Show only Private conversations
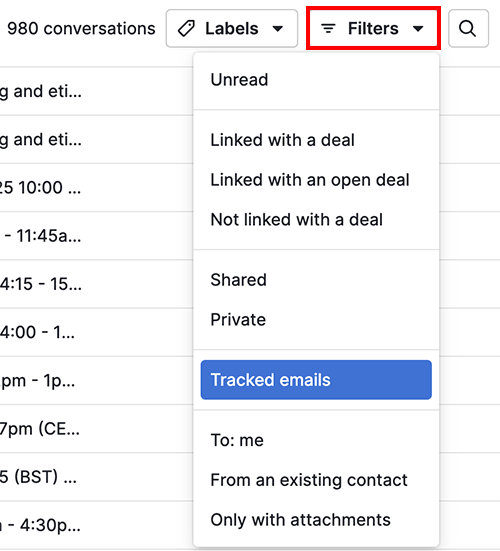Image resolution: width=500 pixels, height=551 pixels. click(x=316, y=320)
